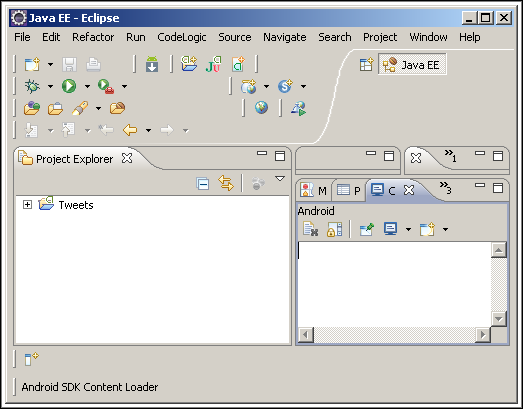Open the Window menu
This screenshot has width=523, height=409.
click(428, 37)
